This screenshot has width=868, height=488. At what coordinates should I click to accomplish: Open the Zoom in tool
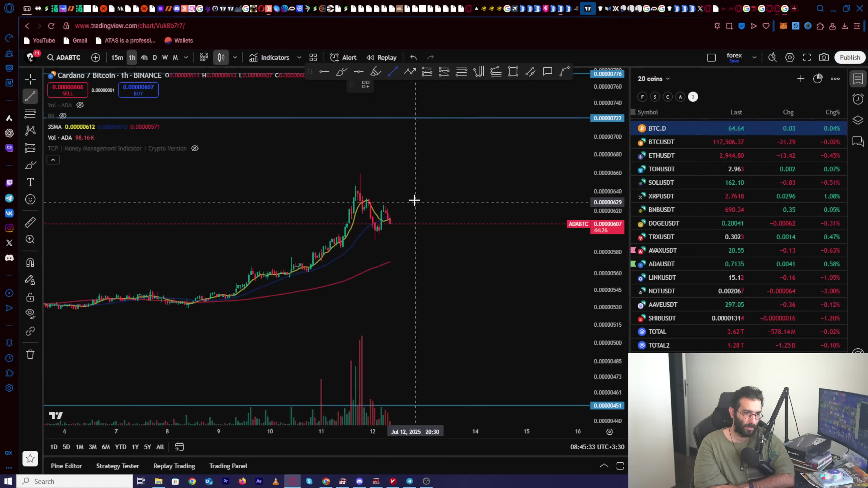click(30, 239)
